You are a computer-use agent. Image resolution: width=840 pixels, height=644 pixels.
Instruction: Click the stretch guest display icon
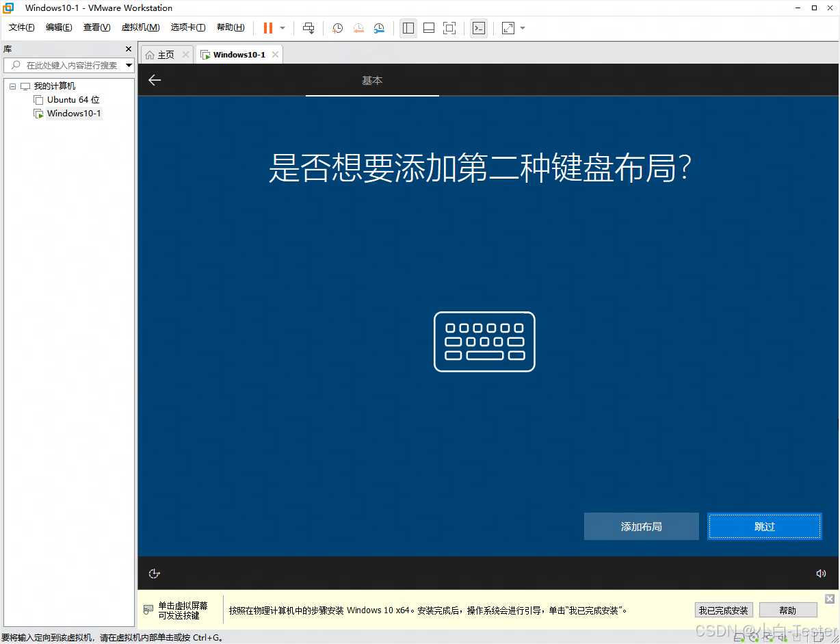508,28
